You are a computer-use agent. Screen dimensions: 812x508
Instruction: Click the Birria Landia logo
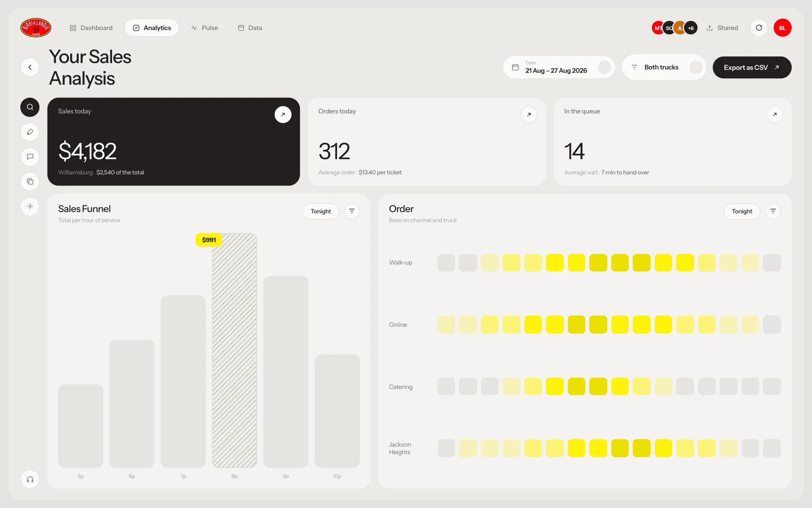tap(36, 28)
